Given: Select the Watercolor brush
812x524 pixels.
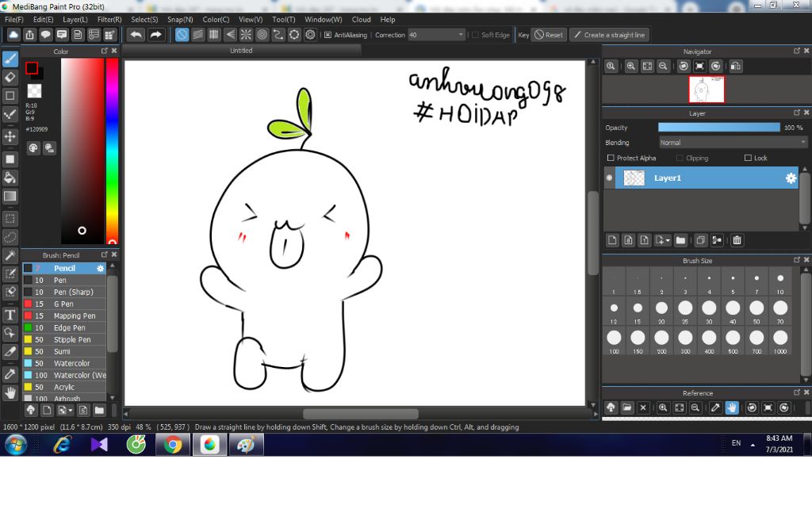Looking at the screenshot, I should pos(64,364).
